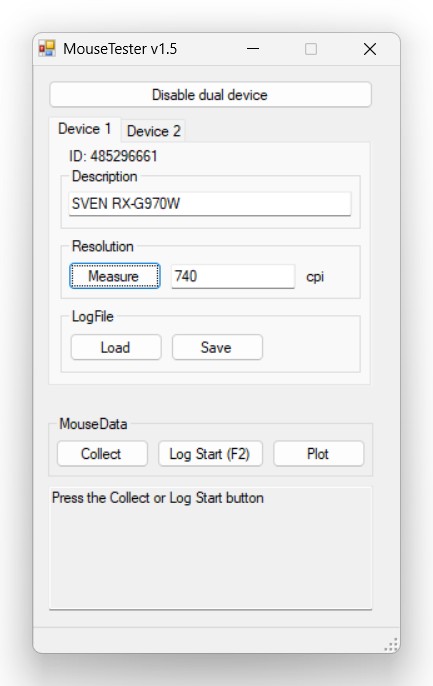This screenshot has width=433, height=686.
Task: Click the status message text box
Action: tap(210, 548)
